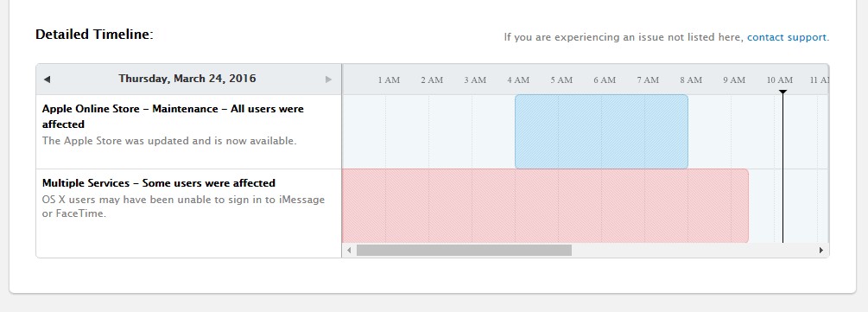Click the 9 AM time label

[734, 80]
